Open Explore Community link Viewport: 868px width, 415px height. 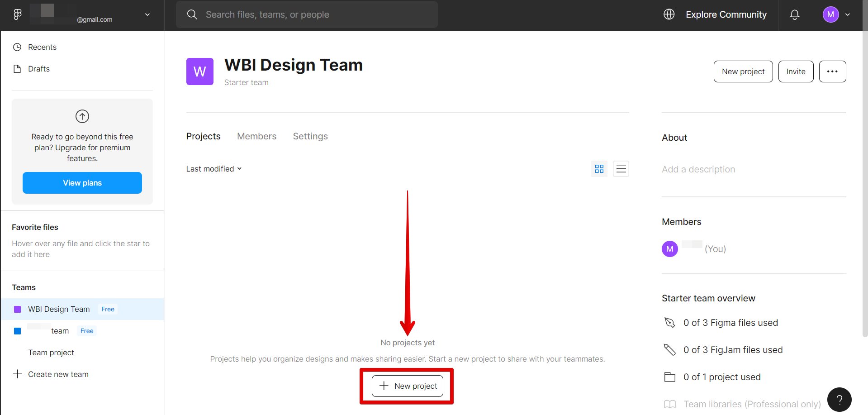(726, 14)
